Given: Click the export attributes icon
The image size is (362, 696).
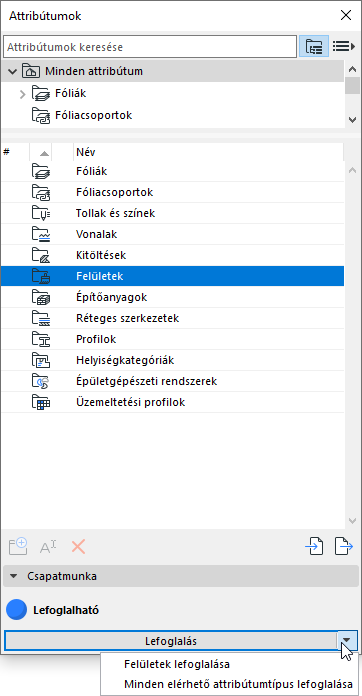Looking at the screenshot, I should tap(344, 546).
